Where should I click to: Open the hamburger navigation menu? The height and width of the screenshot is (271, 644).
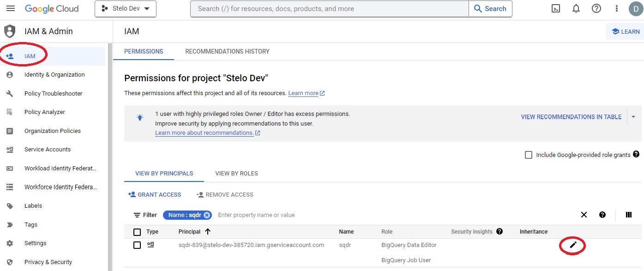11,9
